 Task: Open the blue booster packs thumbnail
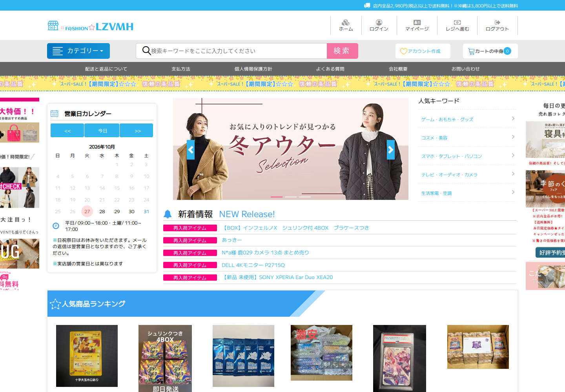pos(243,356)
